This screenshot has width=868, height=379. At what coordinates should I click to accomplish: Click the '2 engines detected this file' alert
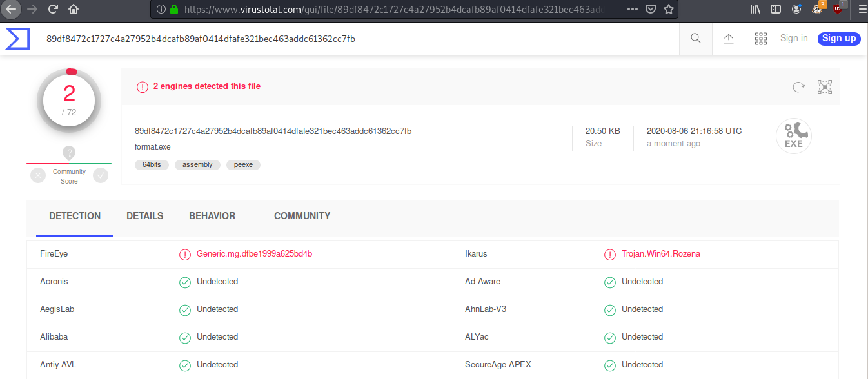[206, 86]
